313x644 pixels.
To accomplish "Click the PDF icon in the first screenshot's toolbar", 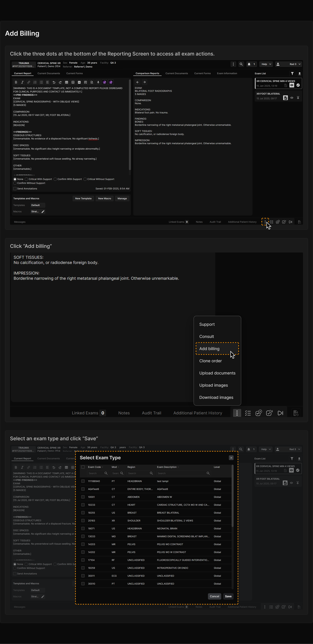I will 79,82.
